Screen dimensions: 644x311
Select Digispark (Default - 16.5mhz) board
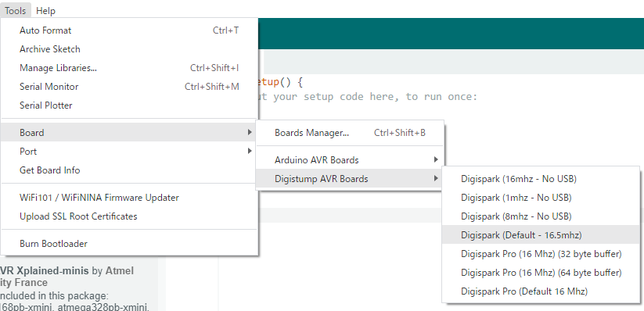tap(541, 235)
